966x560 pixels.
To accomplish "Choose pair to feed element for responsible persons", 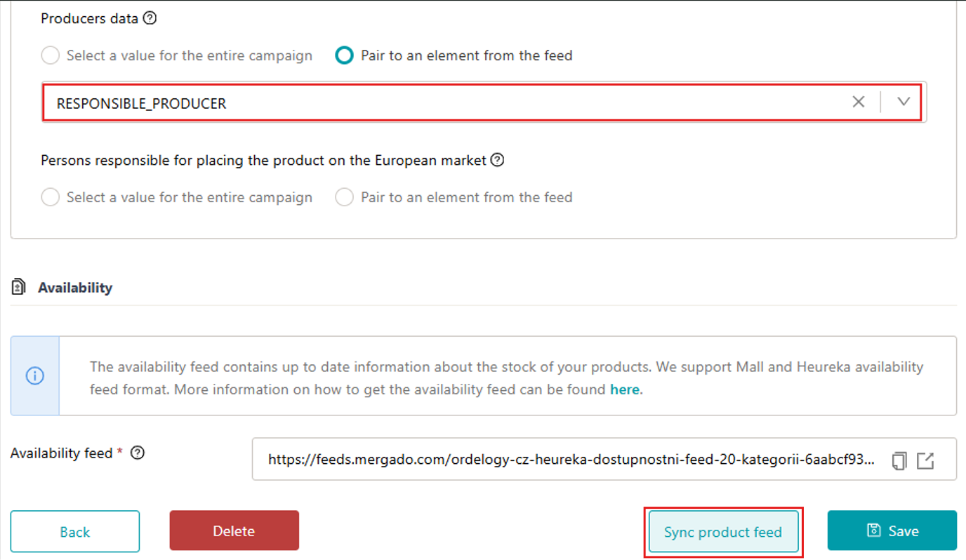I will [x=344, y=197].
